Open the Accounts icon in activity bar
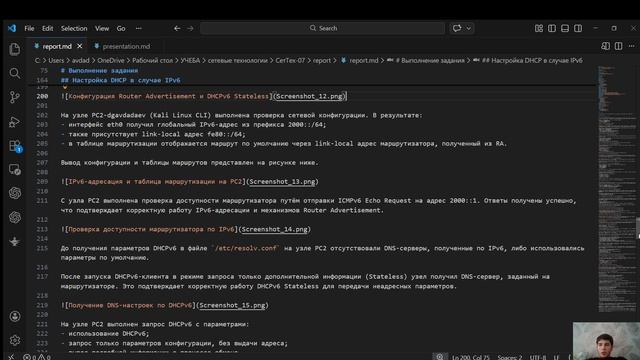The width and height of the screenshot is (640, 360). (x=15, y=316)
